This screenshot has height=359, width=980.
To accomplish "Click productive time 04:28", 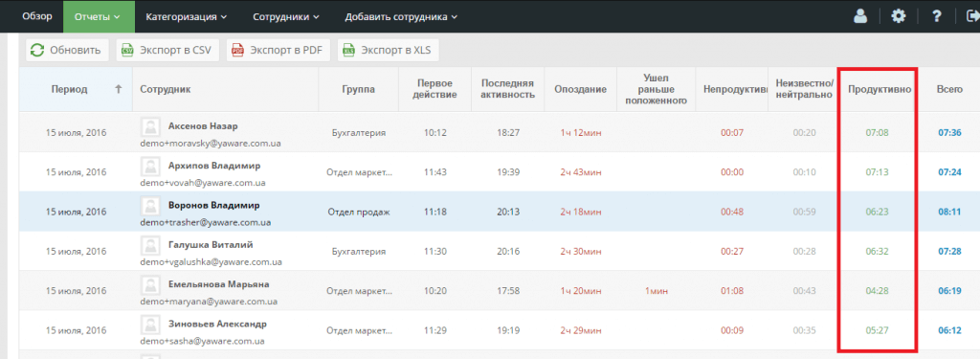I will point(877,291).
